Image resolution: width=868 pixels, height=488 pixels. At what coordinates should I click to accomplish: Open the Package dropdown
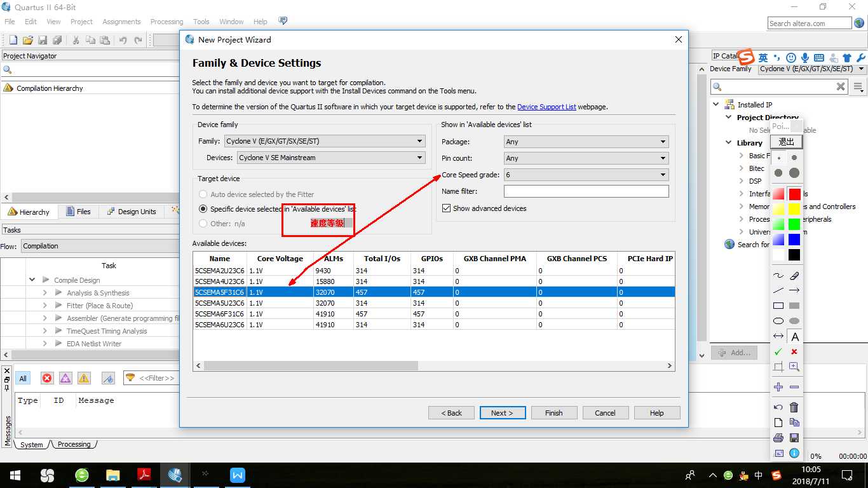pyautogui.click(x=586, y=142)
